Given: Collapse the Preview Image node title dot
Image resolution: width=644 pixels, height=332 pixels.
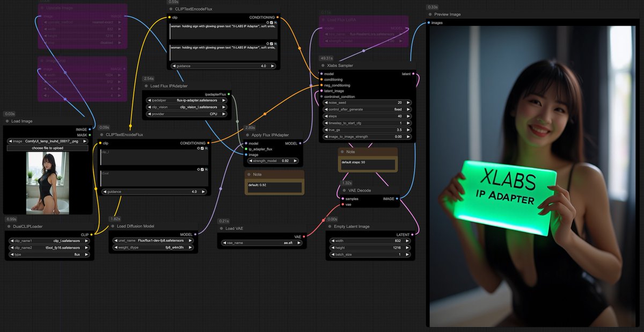Looking at the screenshot, I should (x=430, y=15).
